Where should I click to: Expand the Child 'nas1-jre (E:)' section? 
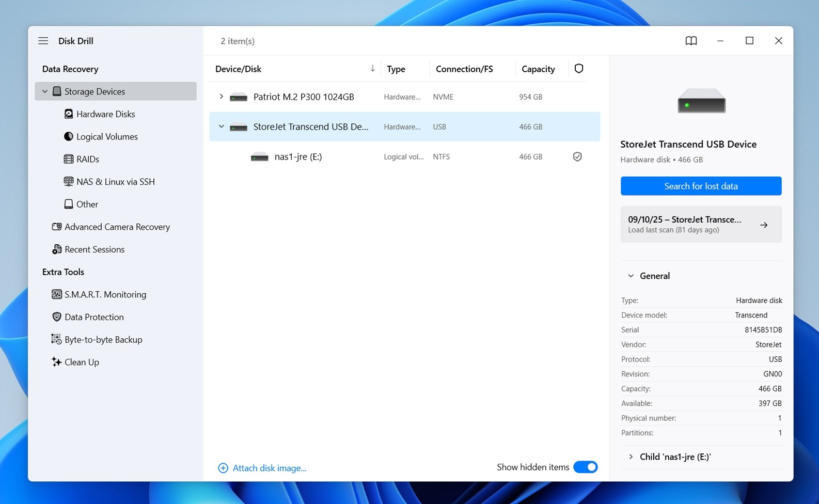tap(631, 456)
